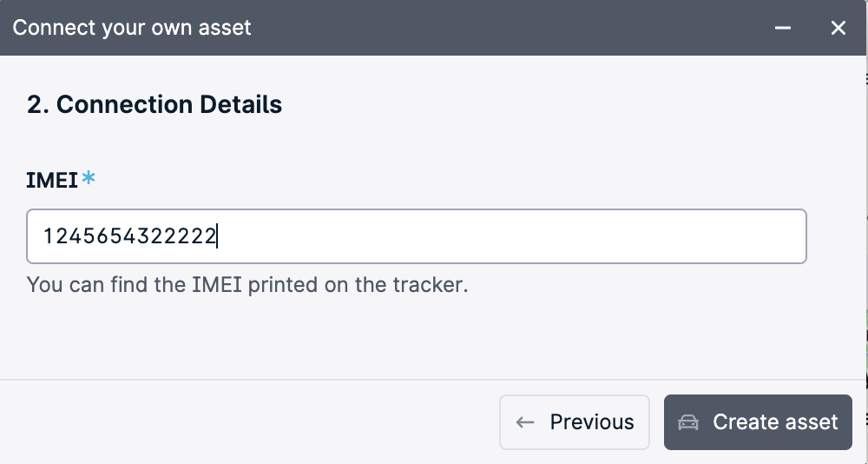Screen dimensions: 868x464
Task: Click the empty area inside the IMEI text box
Action: [510, 236]
